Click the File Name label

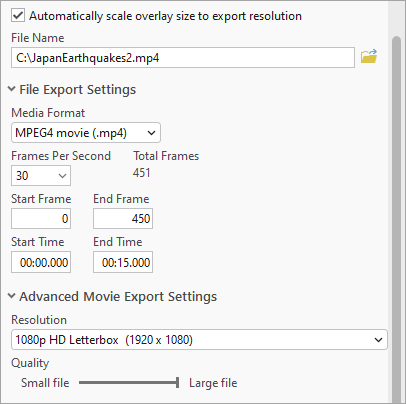tap(38, 38)
